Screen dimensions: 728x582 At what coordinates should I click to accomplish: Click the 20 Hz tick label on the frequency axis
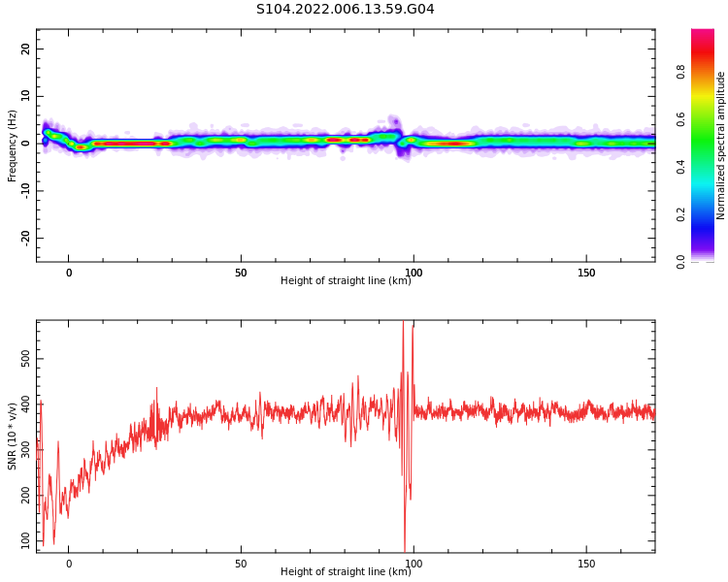point(25,49)
